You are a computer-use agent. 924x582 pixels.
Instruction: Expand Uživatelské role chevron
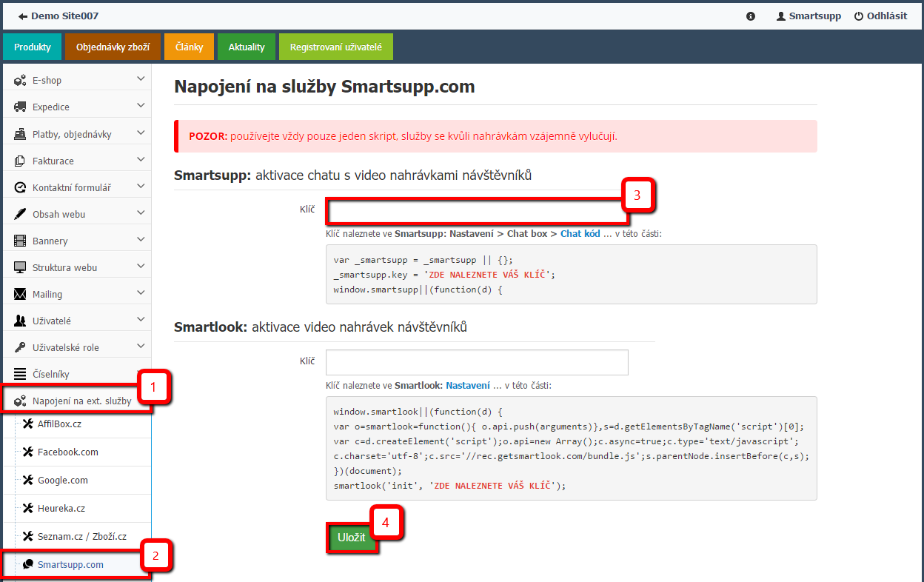point(141,347)
